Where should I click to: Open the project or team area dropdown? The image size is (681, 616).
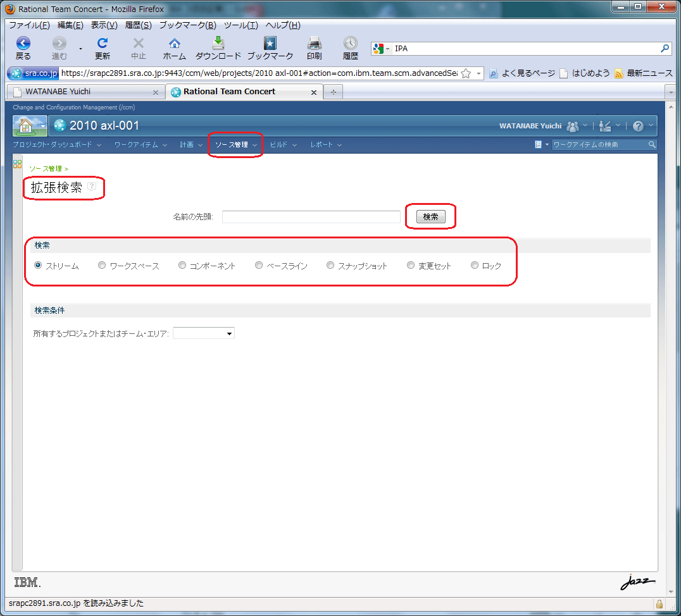coord(204,333)
